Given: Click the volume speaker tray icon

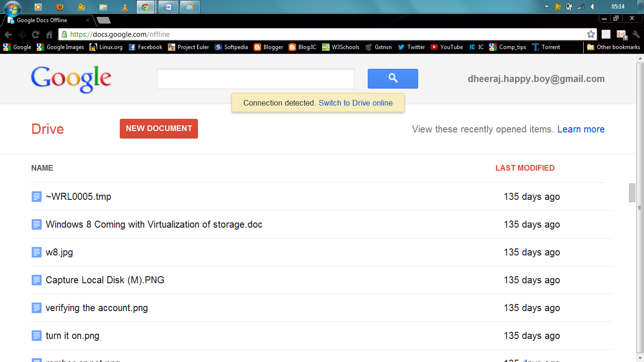Looking at the screenshot, I should (592, 7).
